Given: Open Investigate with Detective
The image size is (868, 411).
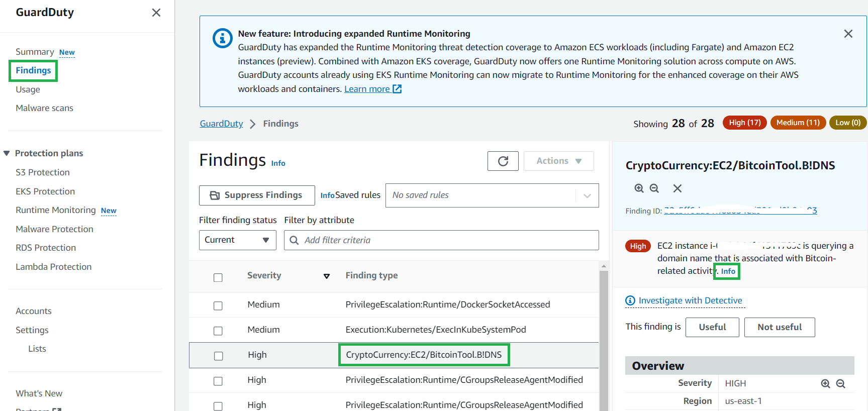Looking at the screenshot, I should coord(691,300).
